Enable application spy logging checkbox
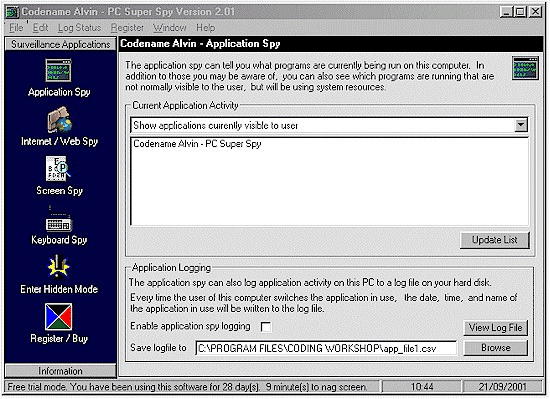Screen dimensions: 550x399 (266, 327)
